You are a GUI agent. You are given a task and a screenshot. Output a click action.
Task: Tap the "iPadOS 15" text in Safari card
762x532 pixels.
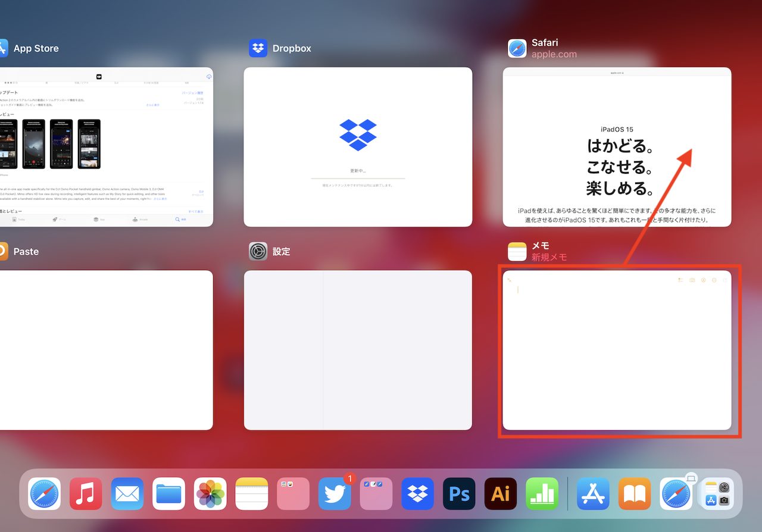click(x=617, y=129)
